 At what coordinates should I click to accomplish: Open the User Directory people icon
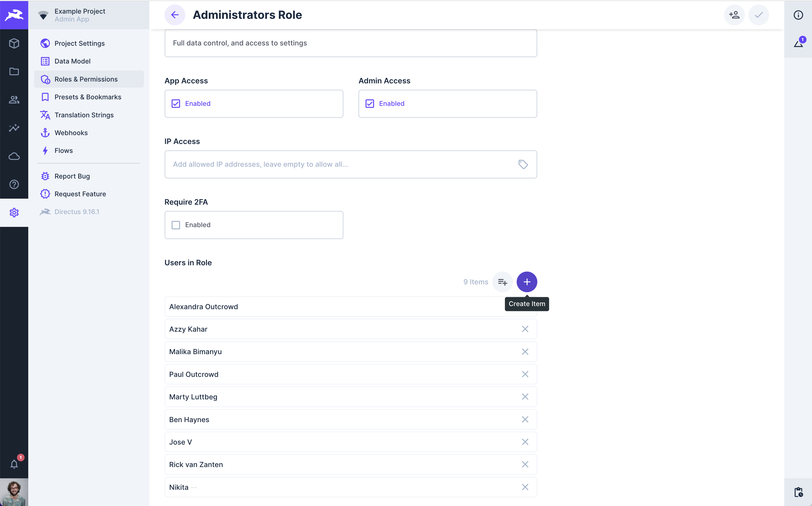pyautogui.click(x=14, y=100)
